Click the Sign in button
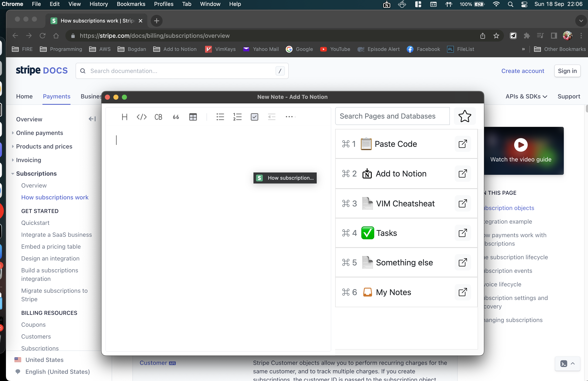Image resolution: width=588 pixels, height=381 pixels. [x=567, y=71]
